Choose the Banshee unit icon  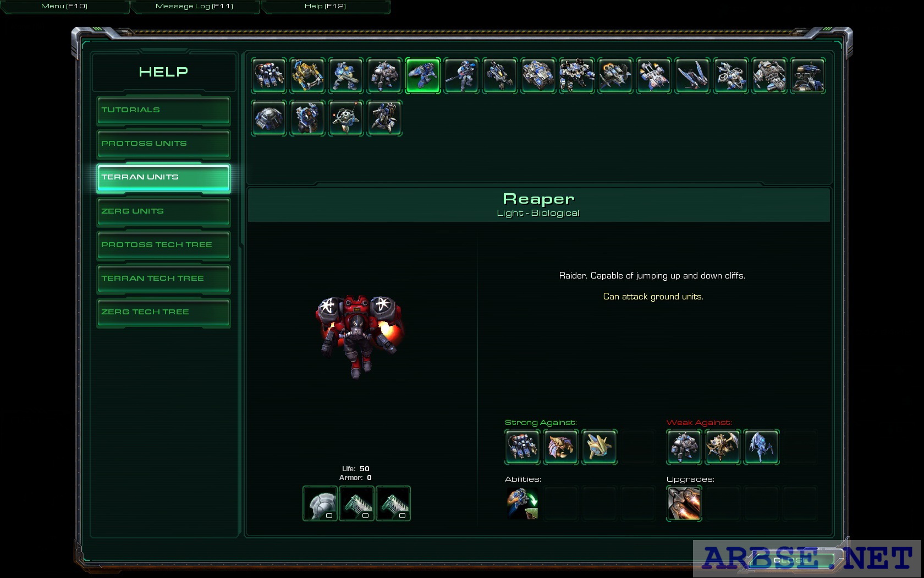pos(692,75)
